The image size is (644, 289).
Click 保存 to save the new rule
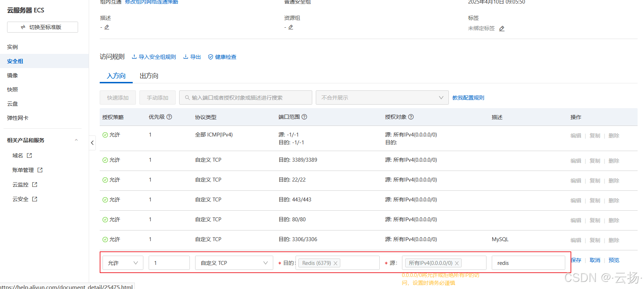576,260
